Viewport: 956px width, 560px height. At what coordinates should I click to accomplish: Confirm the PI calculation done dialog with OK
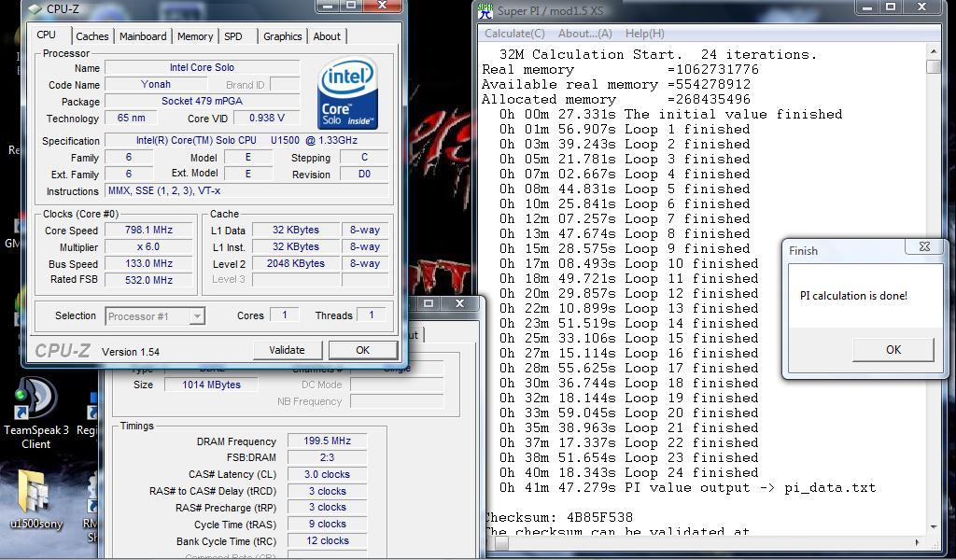pyautogui.click(x=893, y=349)
